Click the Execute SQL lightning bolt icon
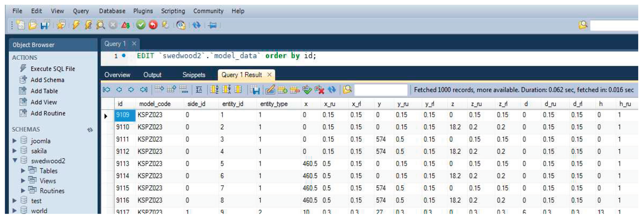This screenshot has width=644, height=223. click(76, 25)
